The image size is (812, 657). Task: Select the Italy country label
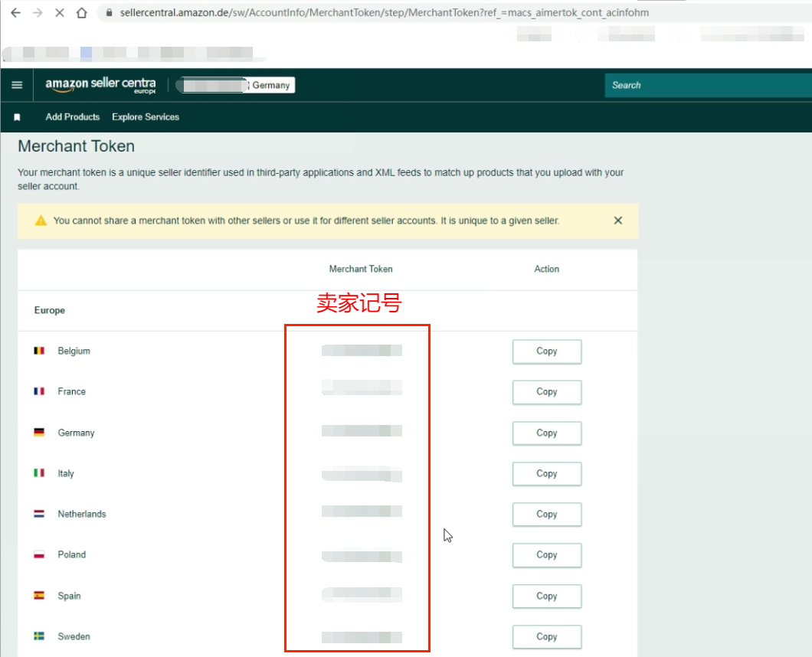click(66, 473)
